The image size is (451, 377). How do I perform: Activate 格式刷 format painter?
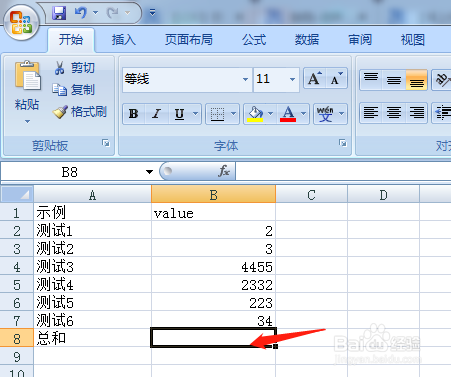(x=80, y=112)
